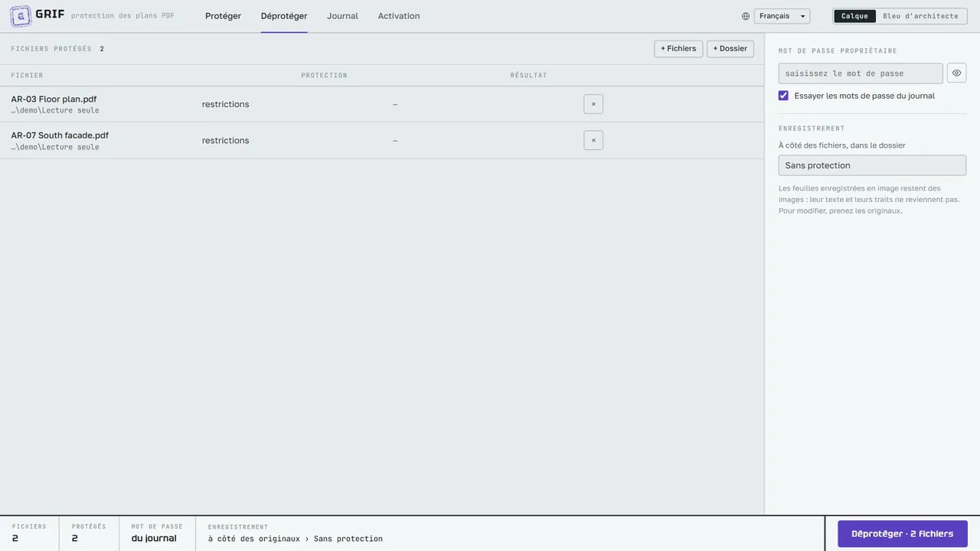
Task: Switch the theme to Bleu d'architecte
Action: pos(920,16)
